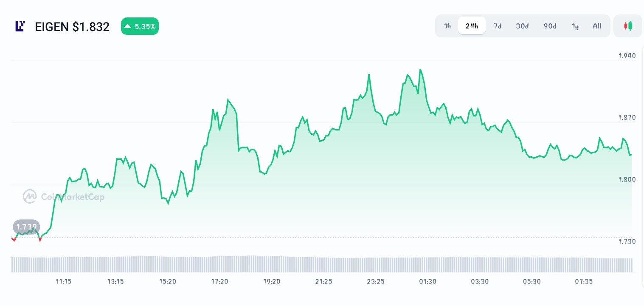Click the 13:15 time axis label
The image size is (644, 306).
115,281
